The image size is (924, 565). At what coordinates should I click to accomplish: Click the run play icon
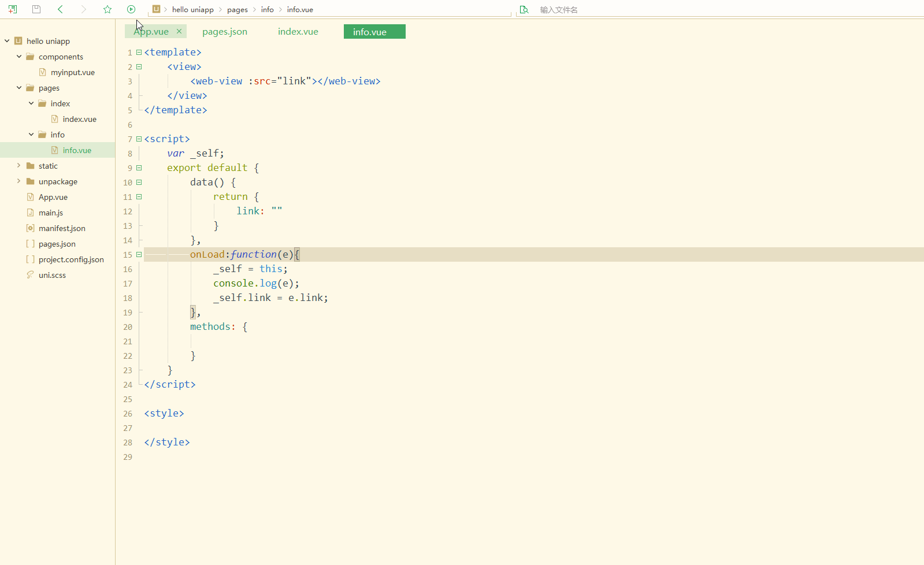coord(131,9)
